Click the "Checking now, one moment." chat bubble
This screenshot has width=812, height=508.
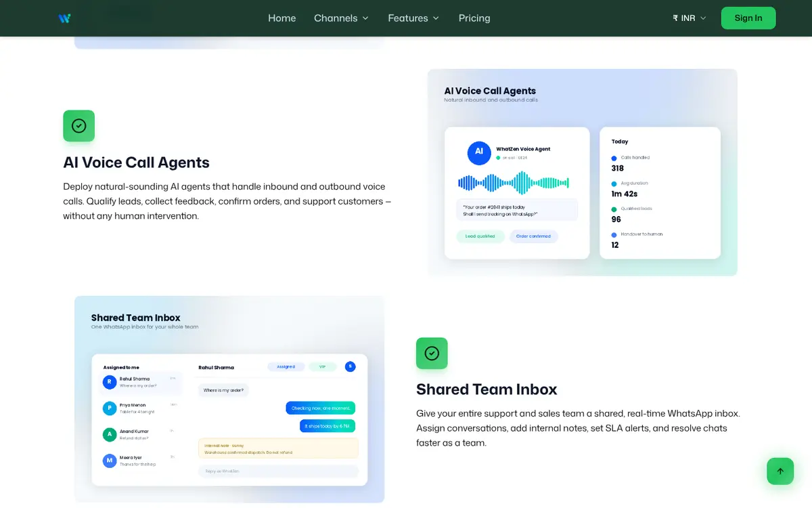tap(321, 408)
